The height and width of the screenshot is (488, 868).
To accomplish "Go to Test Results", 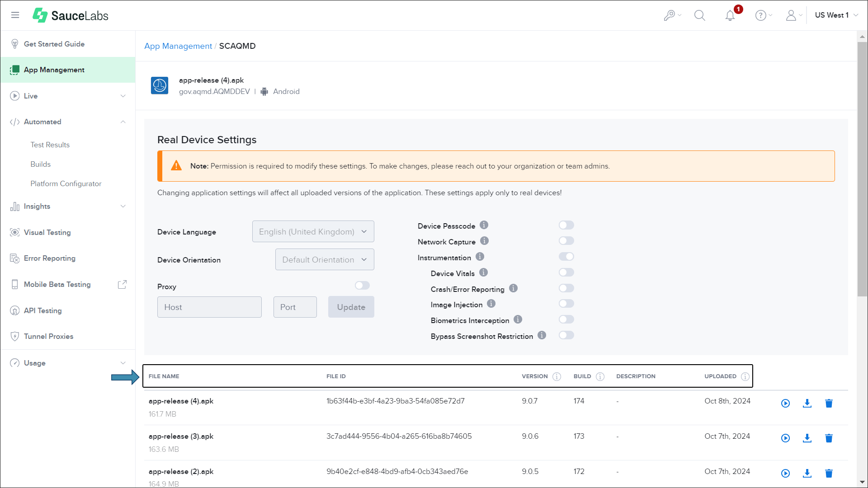I will point(50,145).
